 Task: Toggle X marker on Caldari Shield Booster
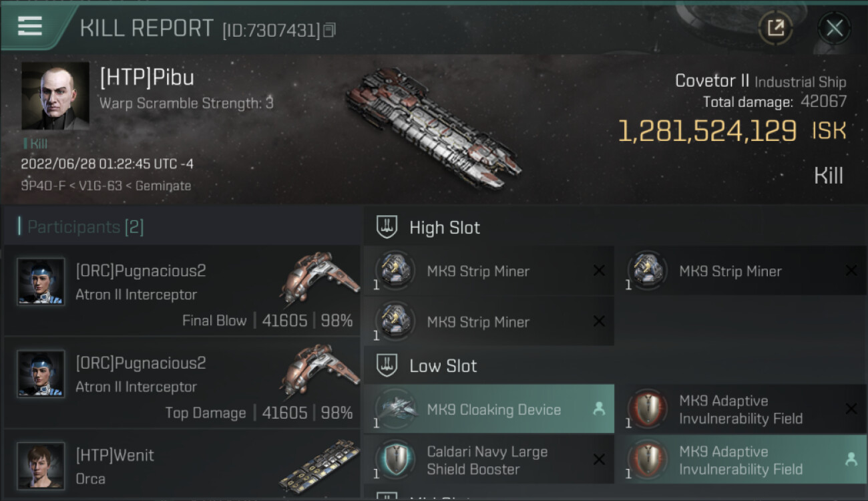tap(599, 460)
